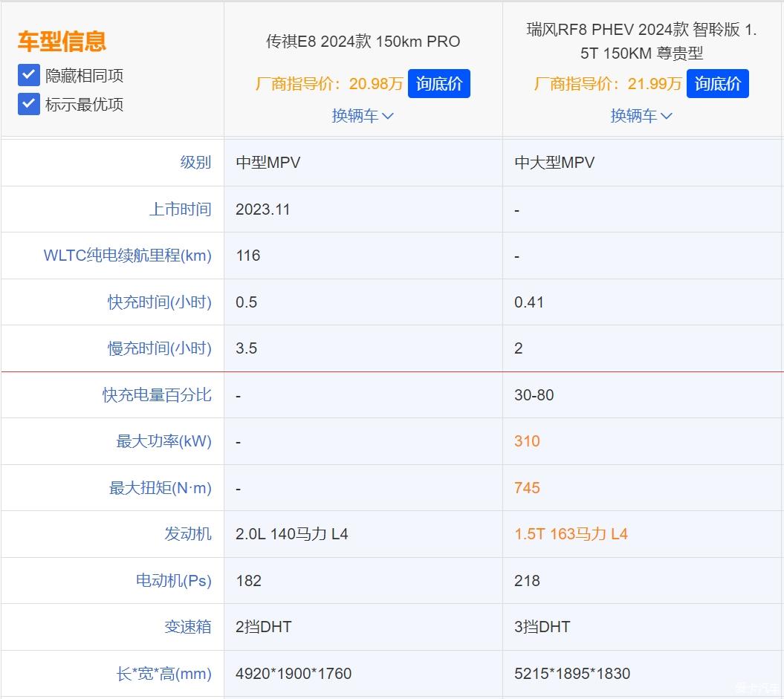This screenshot has width=784, height=699.
Task: Click the 级别 row label
Action: [196, 163]
